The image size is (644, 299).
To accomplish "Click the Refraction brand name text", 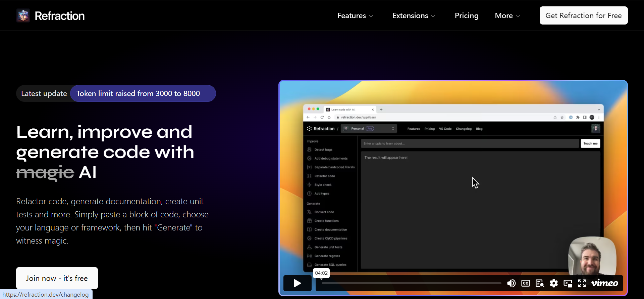I will click(60, 16).
